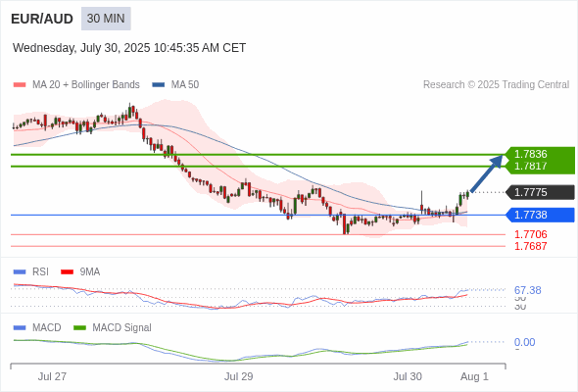Viewport: 578px width, 392px height.
Task: Toggle the MACD Signal legend label
Action: point(122,328)
